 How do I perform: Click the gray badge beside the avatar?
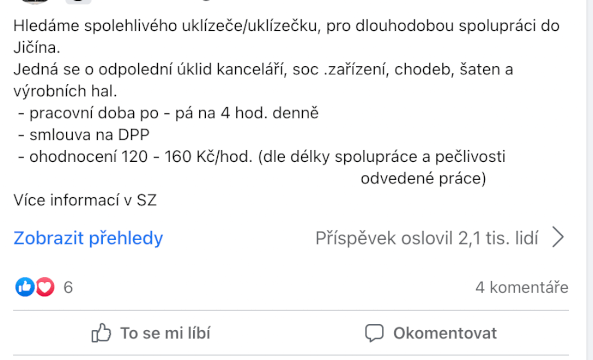[78, 2]
